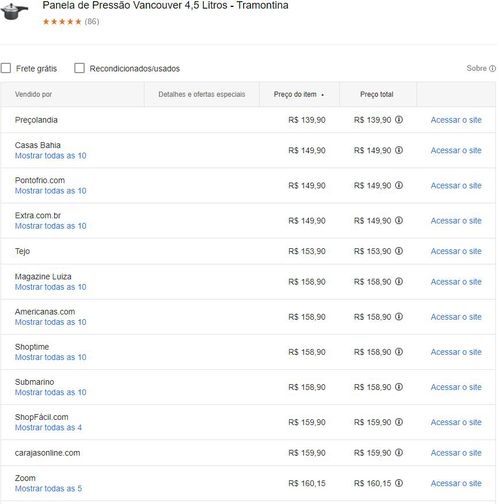The height and width of the screenshot is (504, 500).
Task: Click Acessar o site for Extra.com.br
Action: 456,221
